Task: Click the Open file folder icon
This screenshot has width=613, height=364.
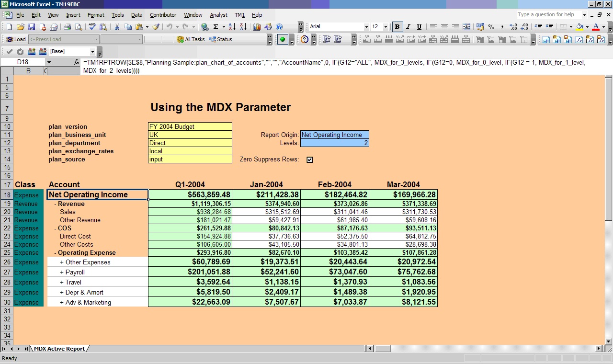Action: click(x=21, y=27)
